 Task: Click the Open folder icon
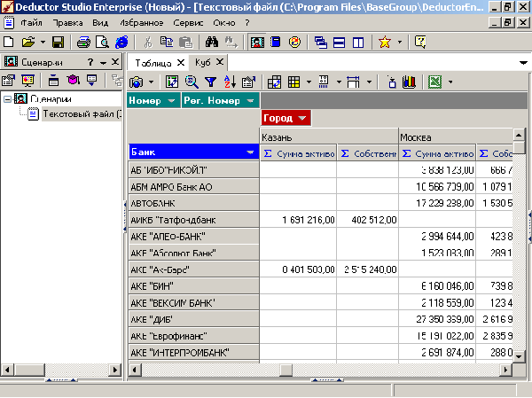[27, 42]
